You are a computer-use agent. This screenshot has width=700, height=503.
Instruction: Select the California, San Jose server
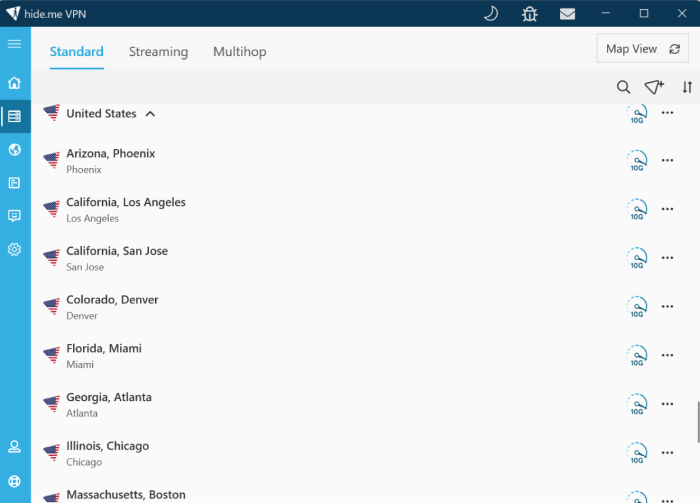tap(365, 258)
